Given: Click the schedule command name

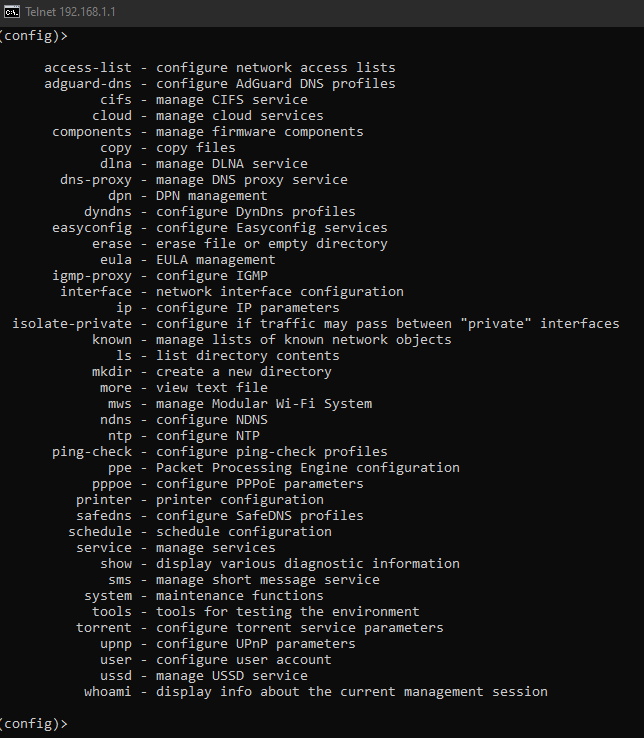Looking at the screenshot, I should (x=100, y=532).
